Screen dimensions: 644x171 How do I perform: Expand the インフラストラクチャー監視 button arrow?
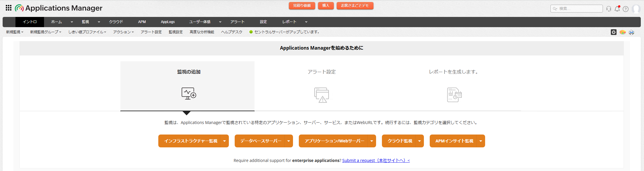click(x=224, y=141)
